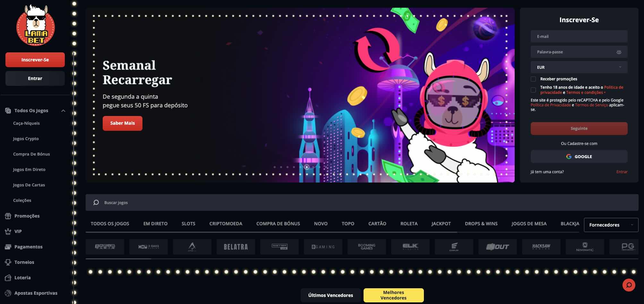
Task: Switch to the SLOTS tab
Action: [188, 224]
